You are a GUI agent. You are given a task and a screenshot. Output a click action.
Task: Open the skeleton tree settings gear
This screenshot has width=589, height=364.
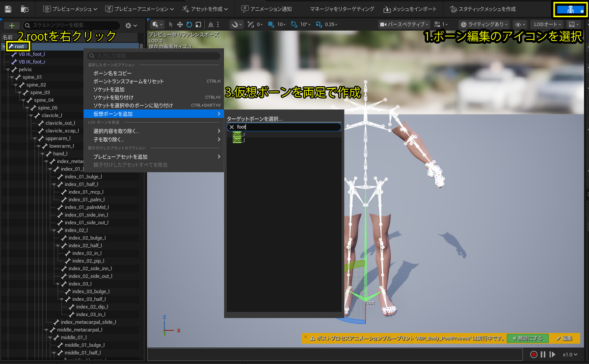coord(131,26)
